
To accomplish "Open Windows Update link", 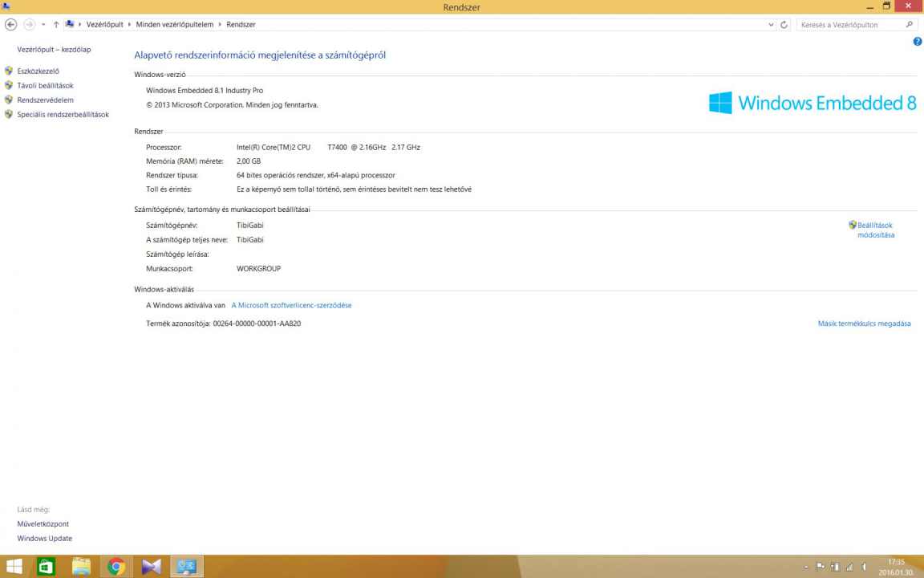I will (x=45, y=539).
